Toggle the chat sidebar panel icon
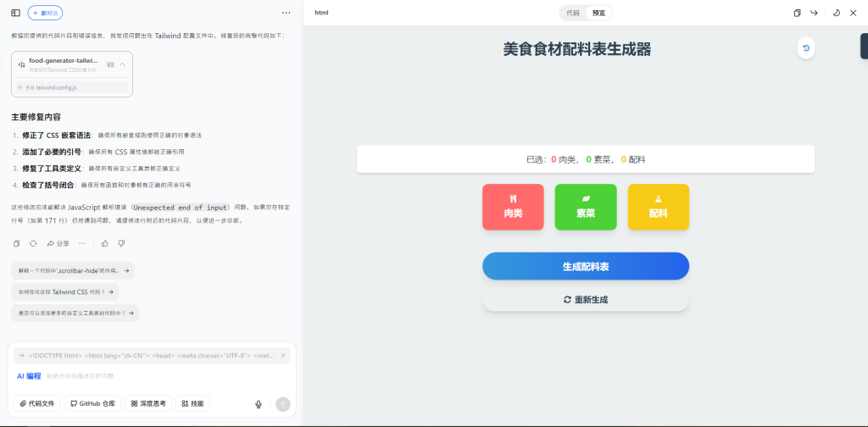The height and width of the screenshot is (427, 868). pyautogui.click(x=15, y=13)
